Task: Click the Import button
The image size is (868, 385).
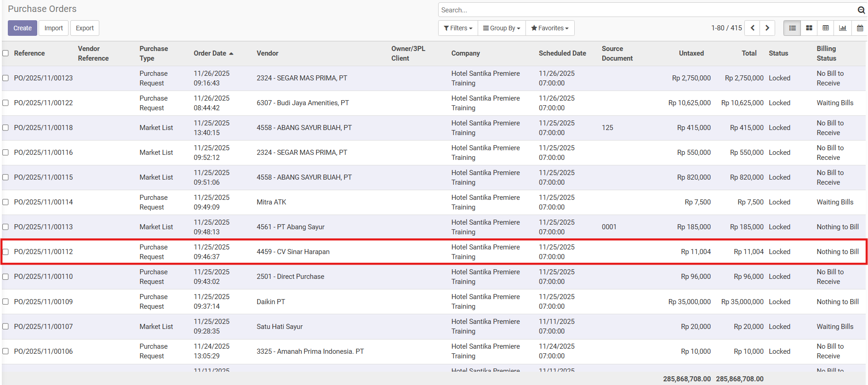Action: coord(53,28)
